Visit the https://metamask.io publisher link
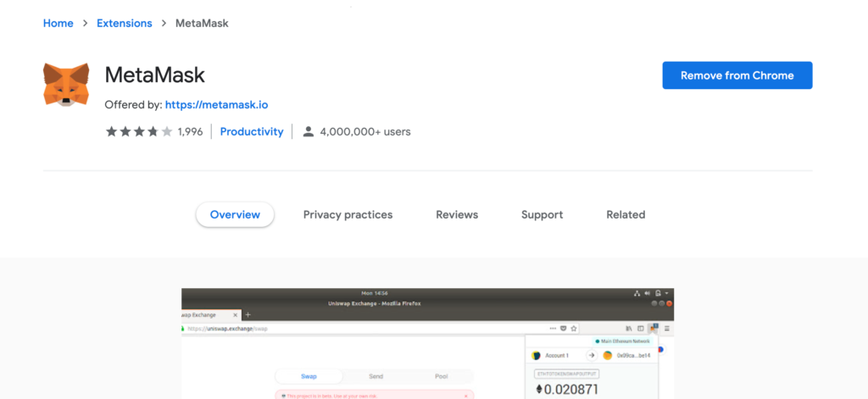 (216, 104)
